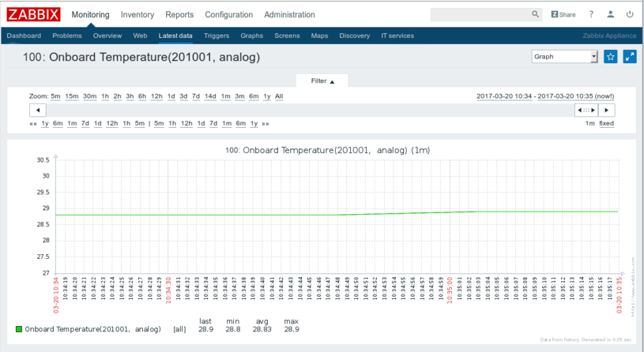Image resolution: width=644 pixels, height=352 pixels.
Task: Click the avg value 28.83
Action: pyautogui.click(x=262, y=329)
